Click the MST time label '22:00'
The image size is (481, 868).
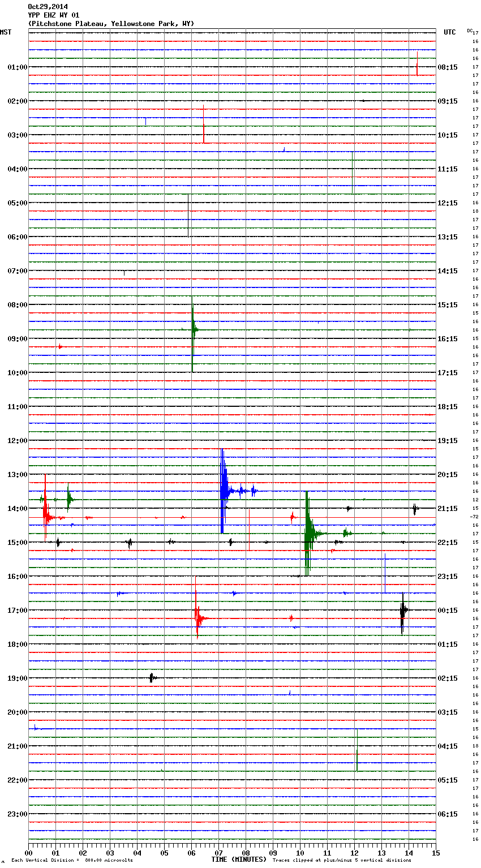18,780
